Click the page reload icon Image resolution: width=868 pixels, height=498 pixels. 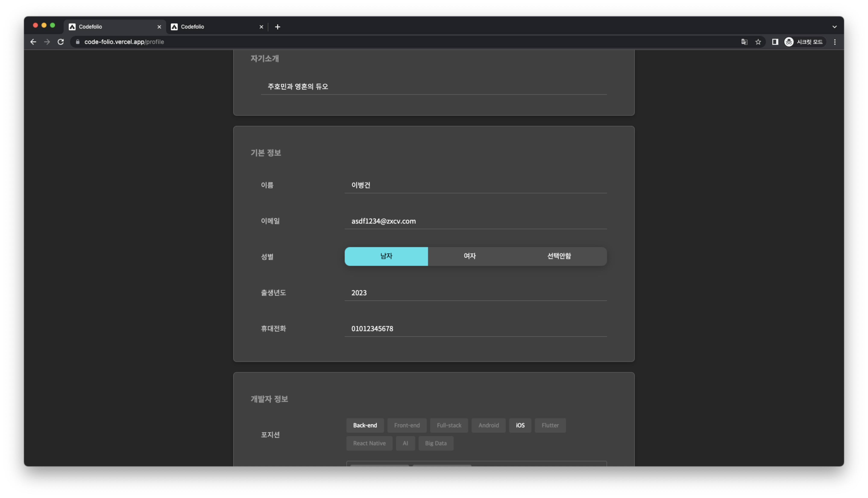coord(61,42)
